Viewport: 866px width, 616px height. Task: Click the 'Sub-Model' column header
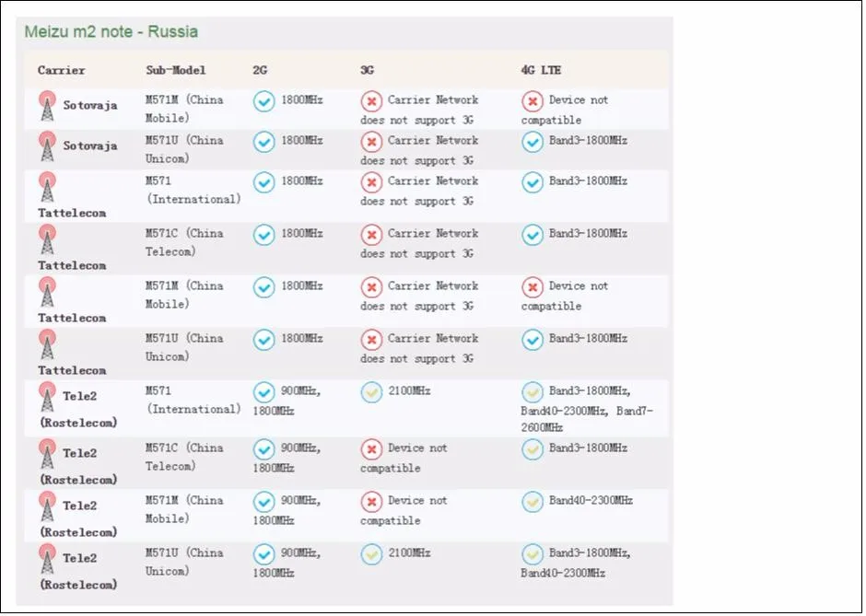pyautogui.click(x=176, y=70)
